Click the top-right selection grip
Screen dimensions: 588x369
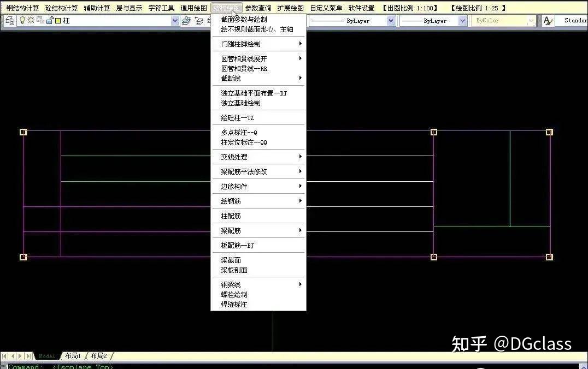(549, 132)
